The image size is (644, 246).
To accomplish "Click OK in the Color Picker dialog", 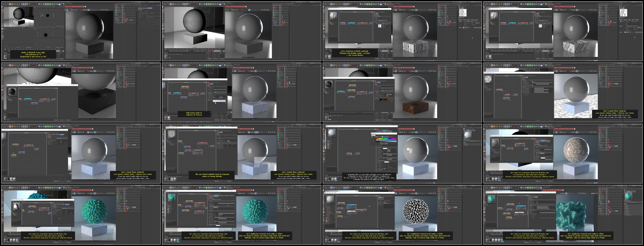I will (x=382, y=144).
